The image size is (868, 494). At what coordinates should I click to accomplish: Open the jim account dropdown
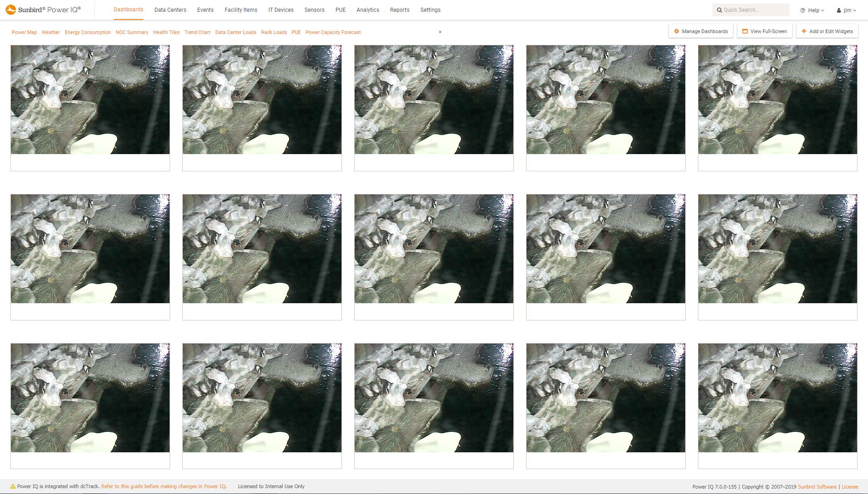[x=847, y=10]
